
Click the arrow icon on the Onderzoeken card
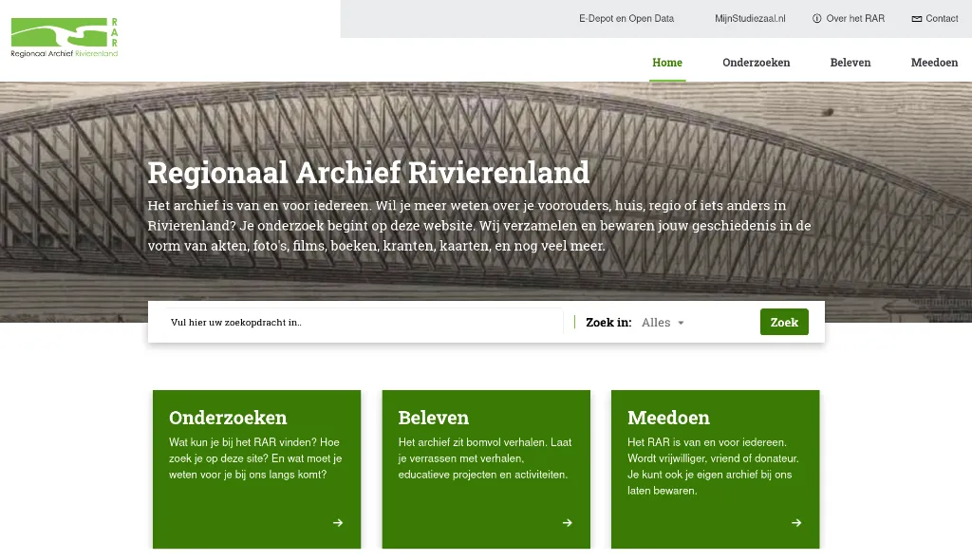[x=338, y=523]
